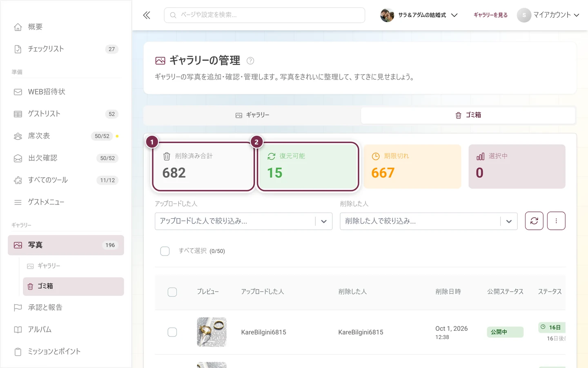
Task: Click the 削除日時 column header
Action: coord(448,292)
